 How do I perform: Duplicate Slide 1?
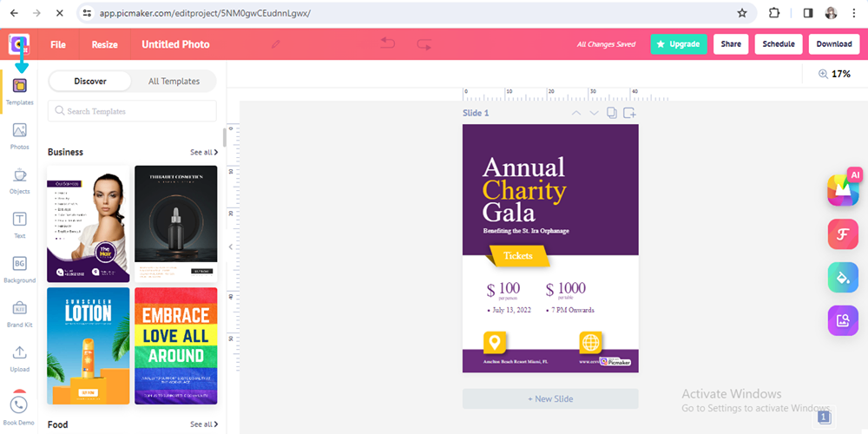pos(612,113)
